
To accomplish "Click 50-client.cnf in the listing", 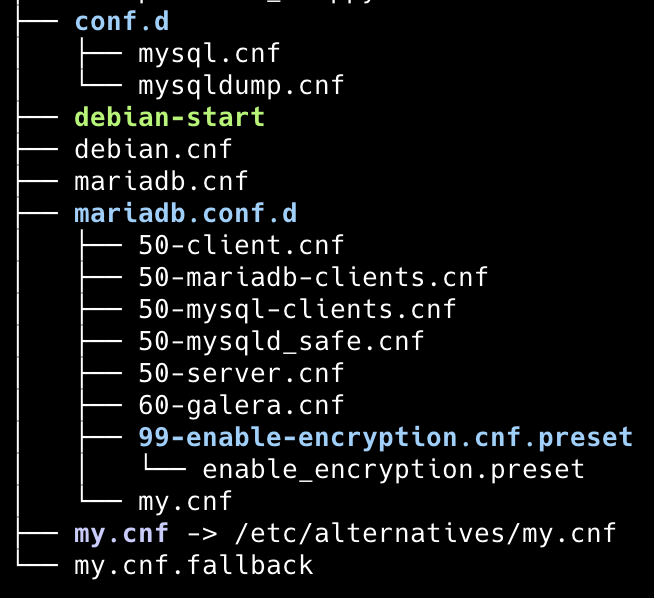I will 241,245.
